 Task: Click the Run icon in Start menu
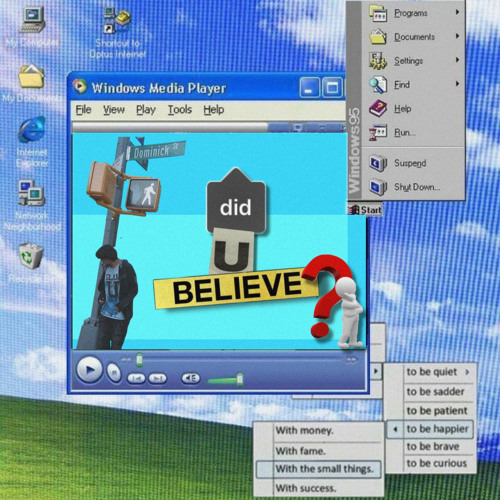tap(378, 133)
